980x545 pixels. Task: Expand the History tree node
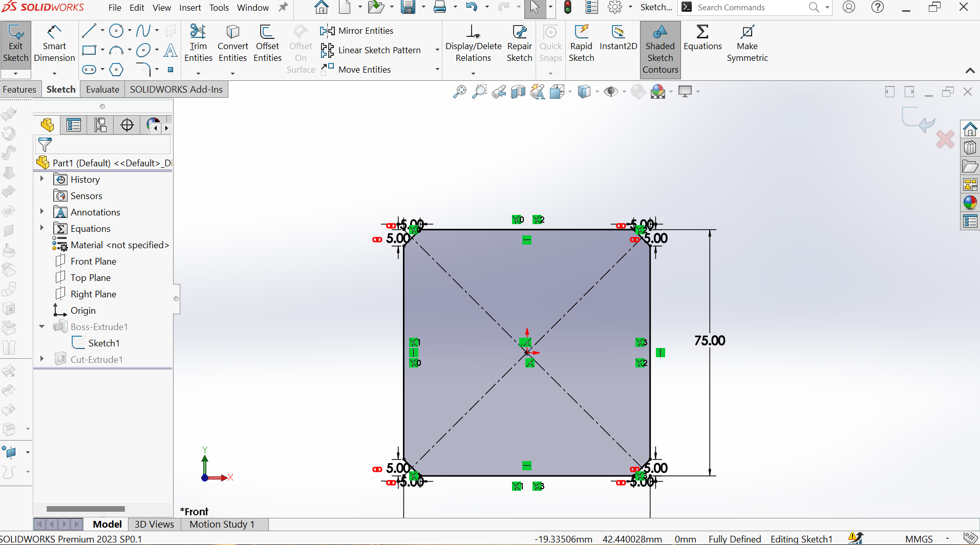(x=42, y=179)
